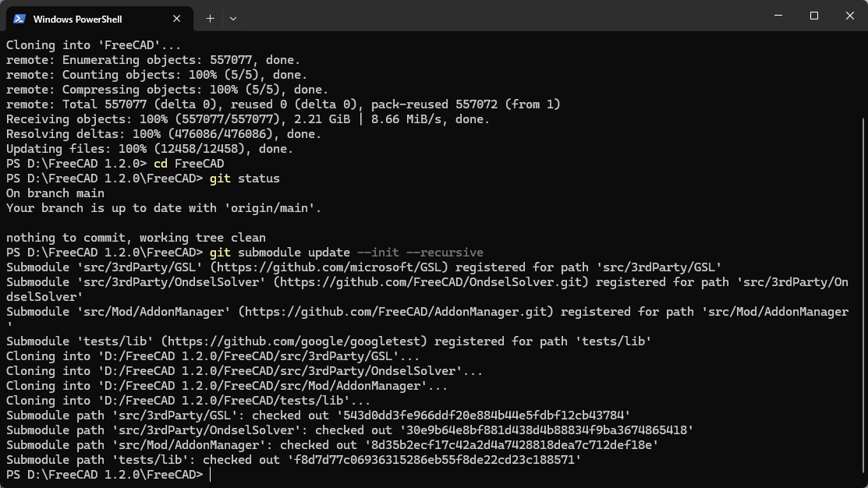Minimize the terminal window

pyautogui.click(x=778, y=16)
